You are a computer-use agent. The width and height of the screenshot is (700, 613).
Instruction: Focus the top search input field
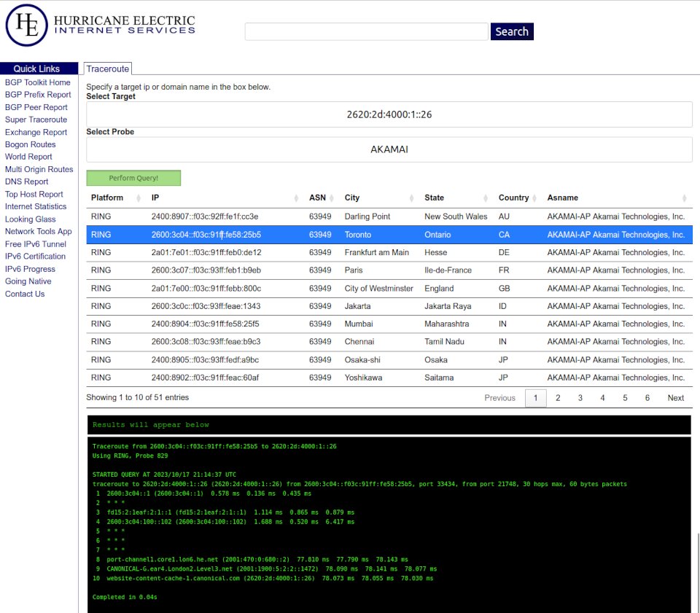click(x=367, y=31)
